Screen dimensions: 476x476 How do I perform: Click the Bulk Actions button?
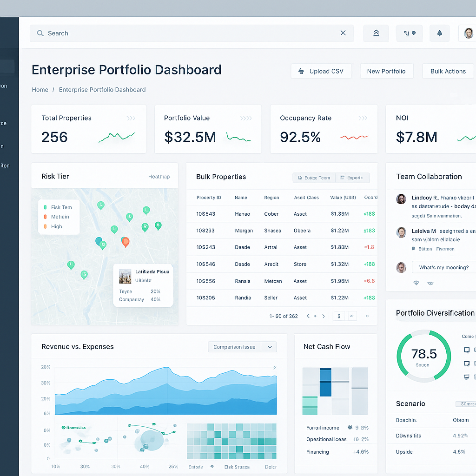pos(448,71)
